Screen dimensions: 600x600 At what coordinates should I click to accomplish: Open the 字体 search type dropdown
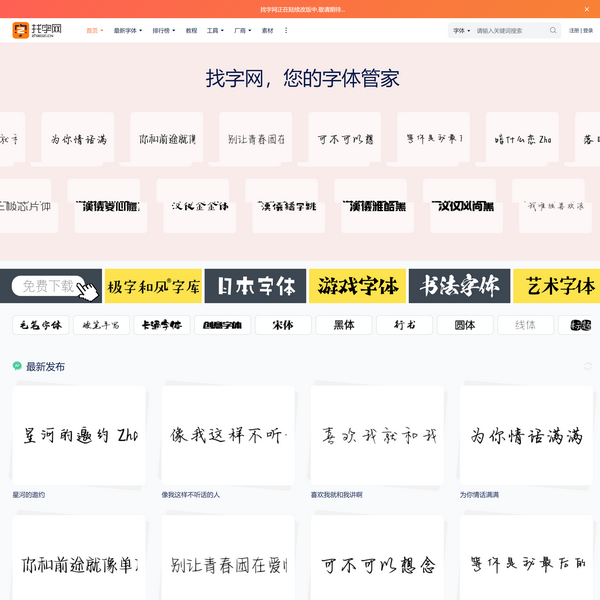tap(461, 31)
